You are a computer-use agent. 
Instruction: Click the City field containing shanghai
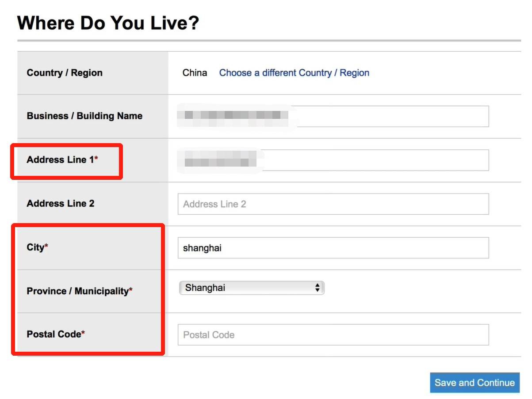(x=333, y=248)
